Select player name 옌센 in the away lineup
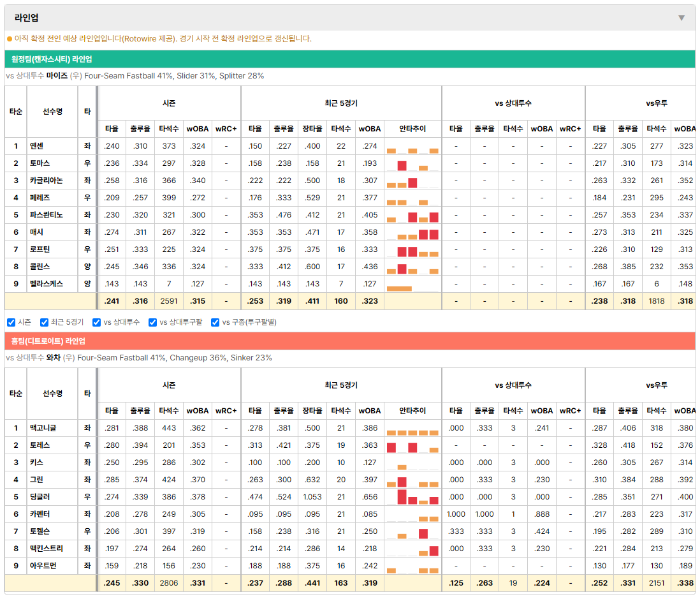This screenshot has width=700, height=599. coord(36,146)
